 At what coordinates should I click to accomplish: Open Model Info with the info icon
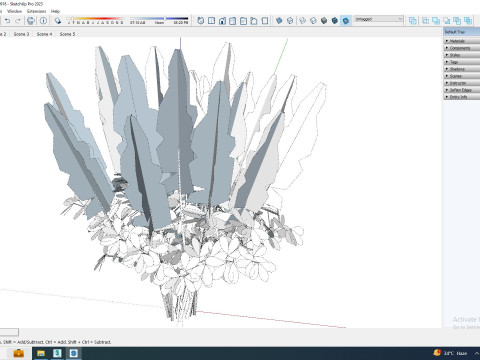[x=43, y=21]
